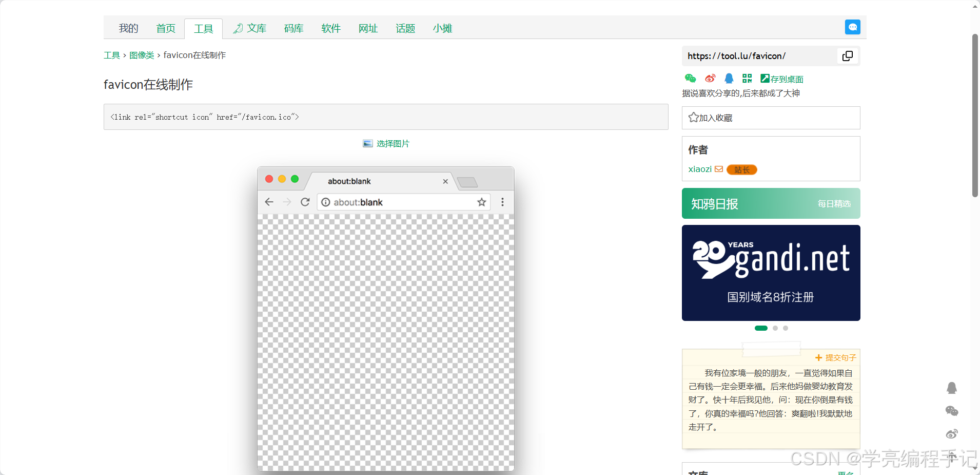Open the 首页 tab
This screenshot has height=475, width=980.
(166, 28)
